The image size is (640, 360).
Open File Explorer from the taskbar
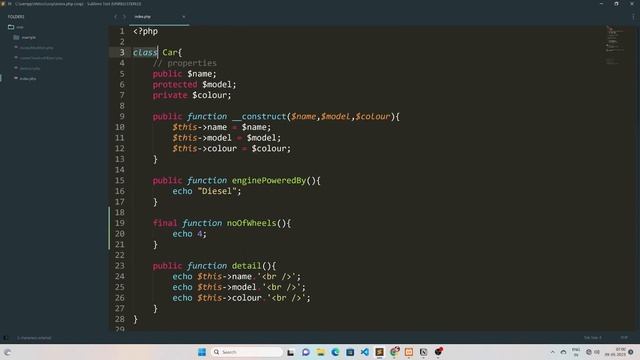pos(320,352)
